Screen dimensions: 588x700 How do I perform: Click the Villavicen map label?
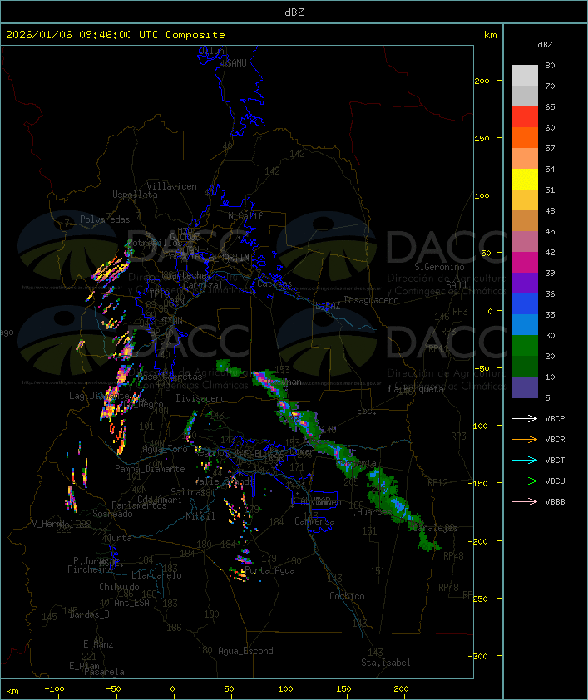172,186
